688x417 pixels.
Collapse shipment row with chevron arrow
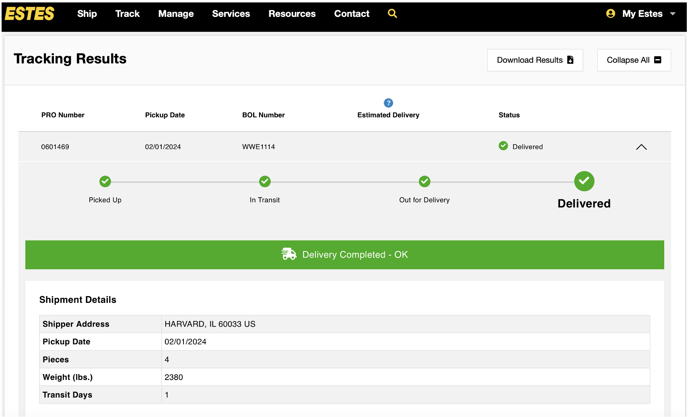[x=641, y=147]
